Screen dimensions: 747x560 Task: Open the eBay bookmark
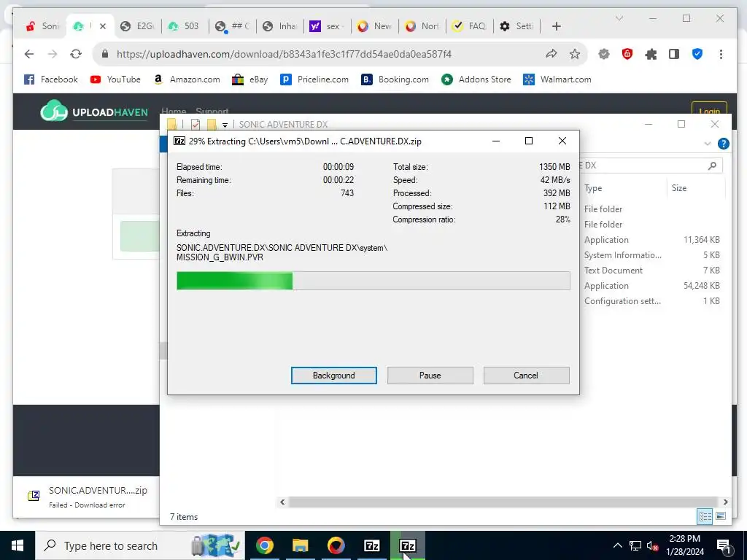point(250,79)
